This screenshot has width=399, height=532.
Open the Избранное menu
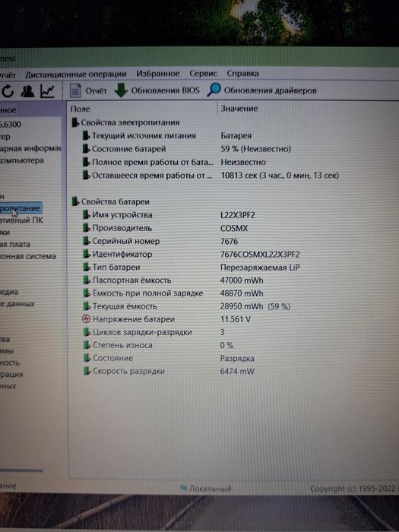[x=158, y=74]
